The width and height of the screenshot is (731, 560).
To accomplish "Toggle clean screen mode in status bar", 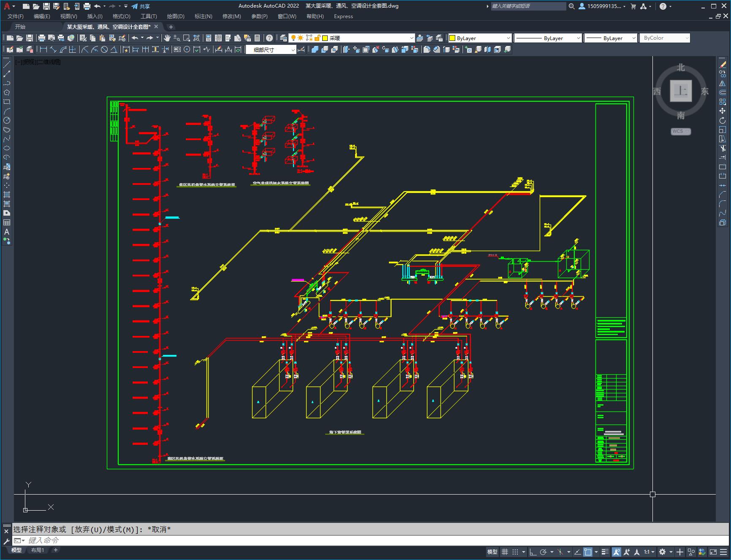I will point(713,552).
